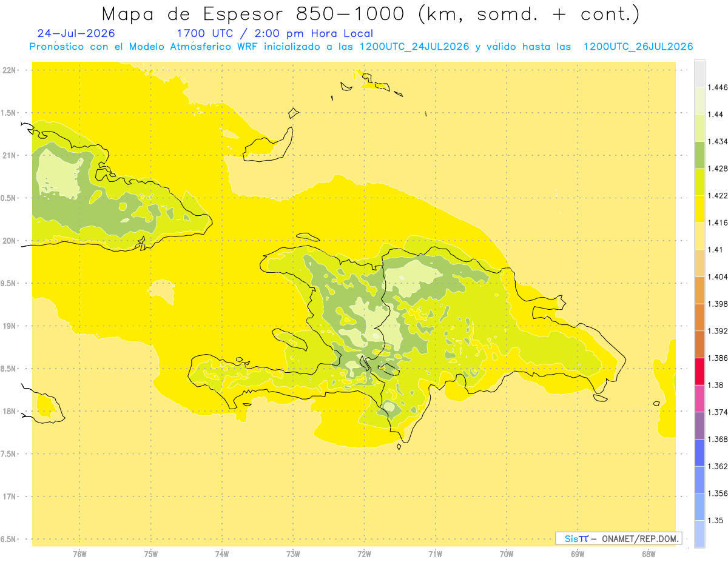Screen dimensions: 728x562
Task: Click the yellow-green swatch between 1.422 and 1.428
Action: click(x=699, y=182)
